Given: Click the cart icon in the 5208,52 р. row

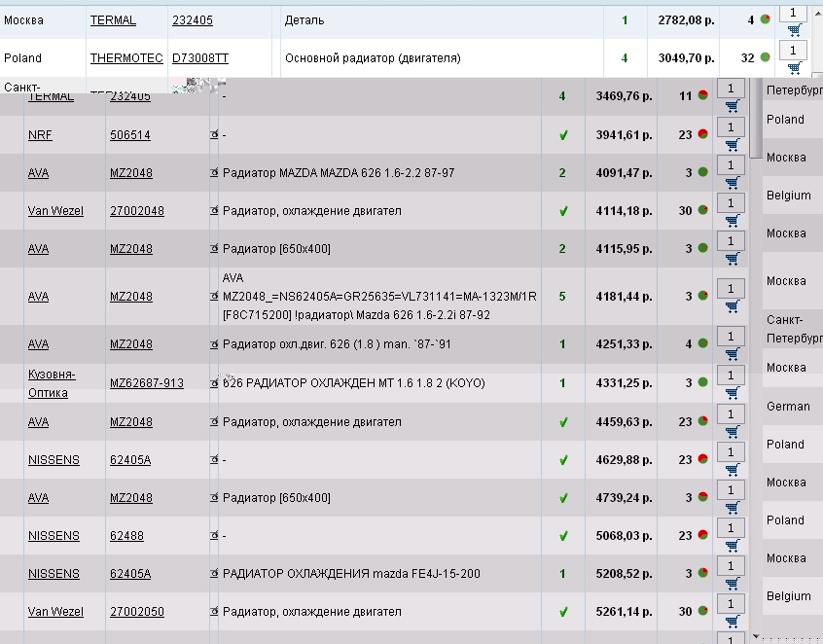Looking at the screenshot, I should (x=733, y=583).
